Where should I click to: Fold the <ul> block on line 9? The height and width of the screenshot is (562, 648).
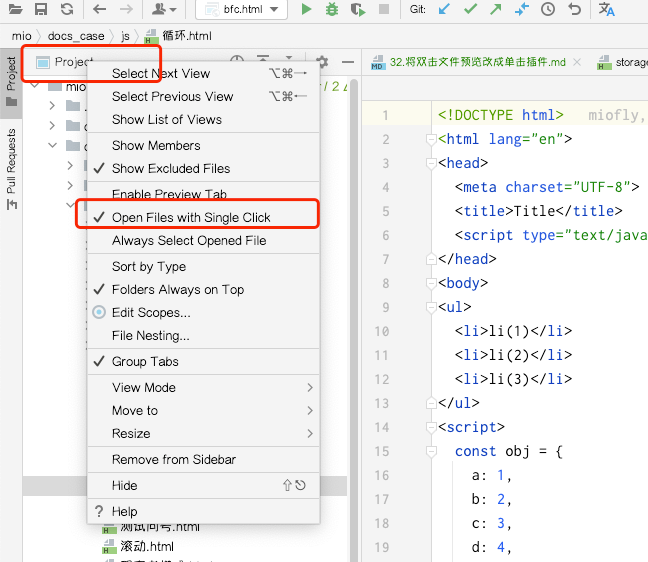tap(431, 307)
